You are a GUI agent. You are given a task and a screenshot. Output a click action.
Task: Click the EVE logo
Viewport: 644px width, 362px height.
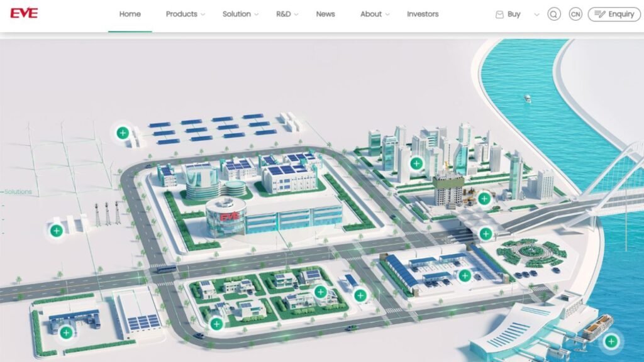24,13
